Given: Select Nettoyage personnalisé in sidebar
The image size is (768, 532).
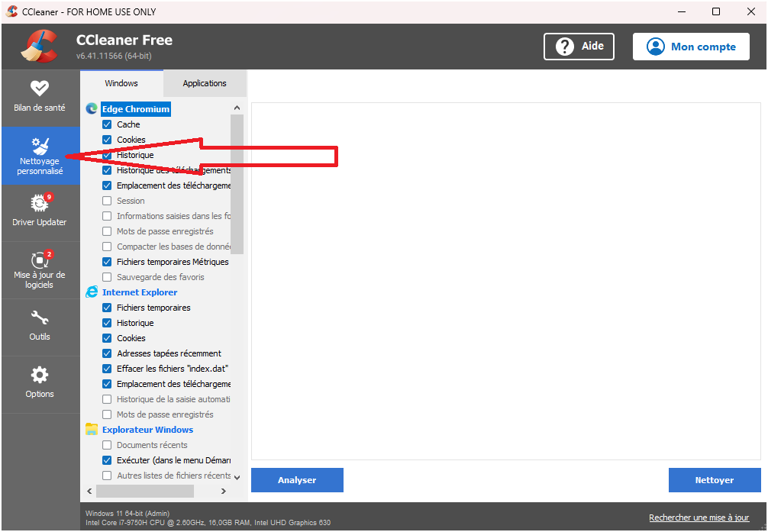Looking at the screenshot, I should pyautogui.click(x=40, y=156).
